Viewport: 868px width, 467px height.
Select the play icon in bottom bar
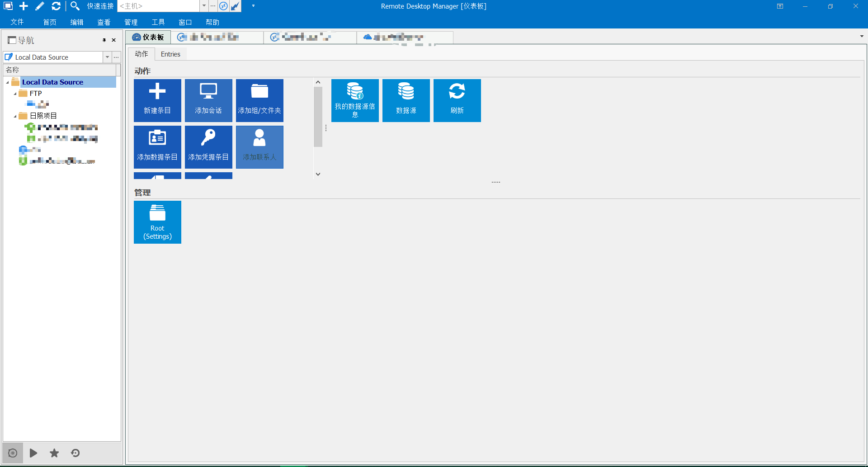pos(33,453)
